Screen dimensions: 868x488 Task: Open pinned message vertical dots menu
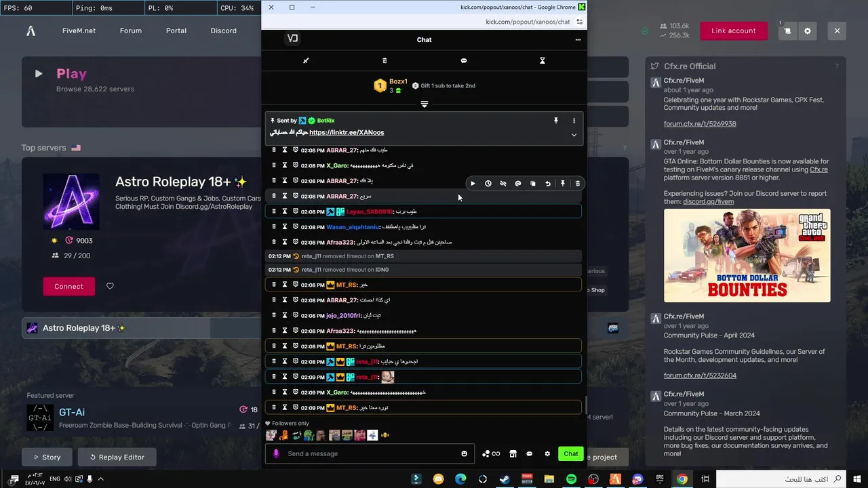(x=574, y=121)
